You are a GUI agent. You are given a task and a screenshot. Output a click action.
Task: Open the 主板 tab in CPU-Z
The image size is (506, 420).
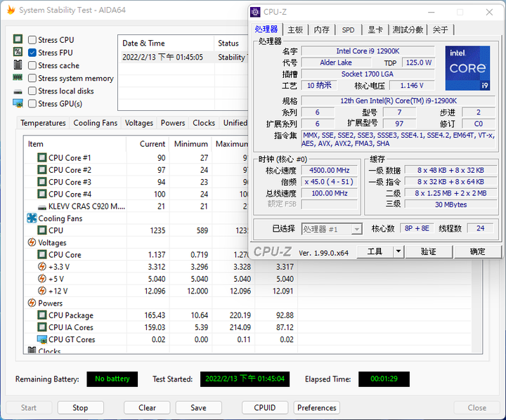295,29
